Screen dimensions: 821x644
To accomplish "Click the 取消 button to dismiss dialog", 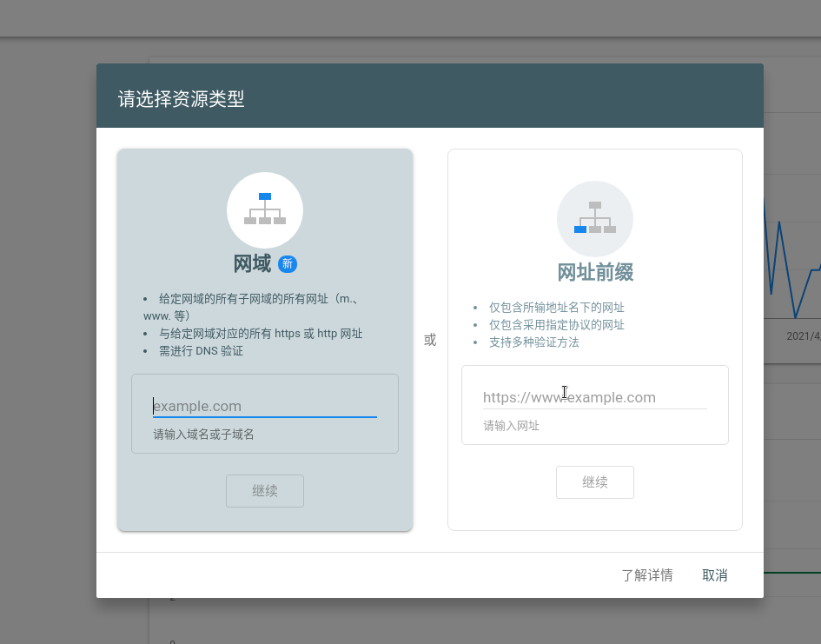I will pyautogui.click(x=714, y=575).
